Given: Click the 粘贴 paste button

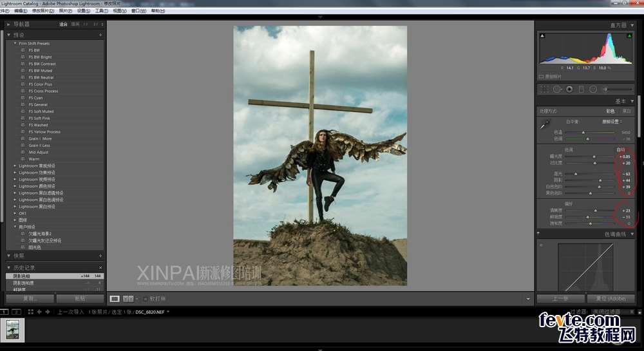Looking at the screenshot, I should pos(80,299).
